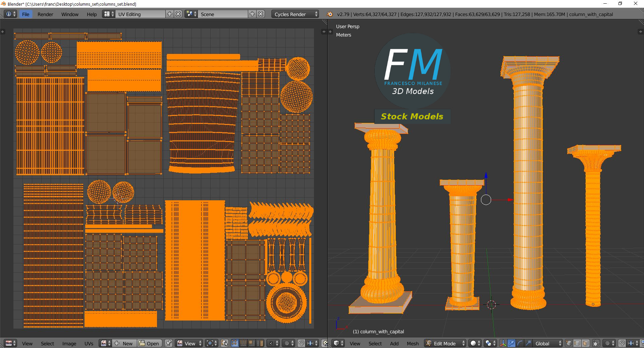Open the Cycles Render engine dropdown

pyautogui.click(x=295, y=14)
